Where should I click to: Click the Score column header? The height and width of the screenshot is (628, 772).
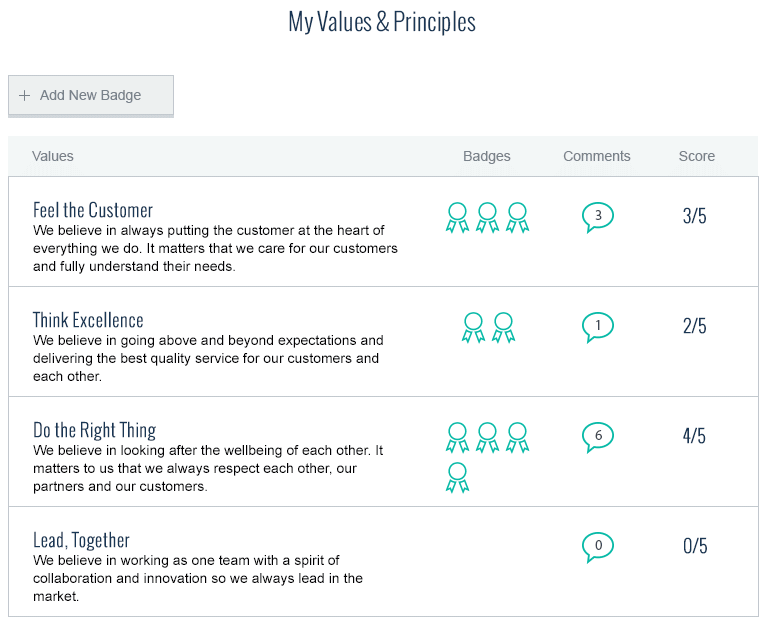coord(697,156)
